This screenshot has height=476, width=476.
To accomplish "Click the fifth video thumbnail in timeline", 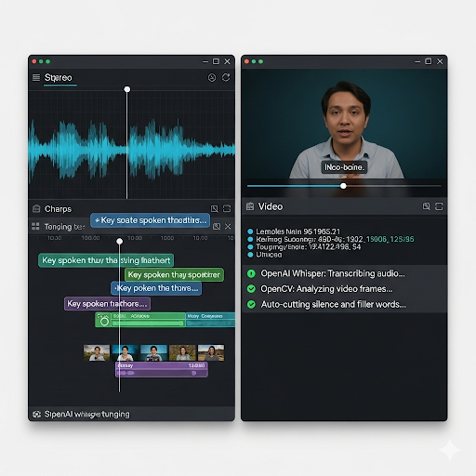I will click(x=211, y=353).
